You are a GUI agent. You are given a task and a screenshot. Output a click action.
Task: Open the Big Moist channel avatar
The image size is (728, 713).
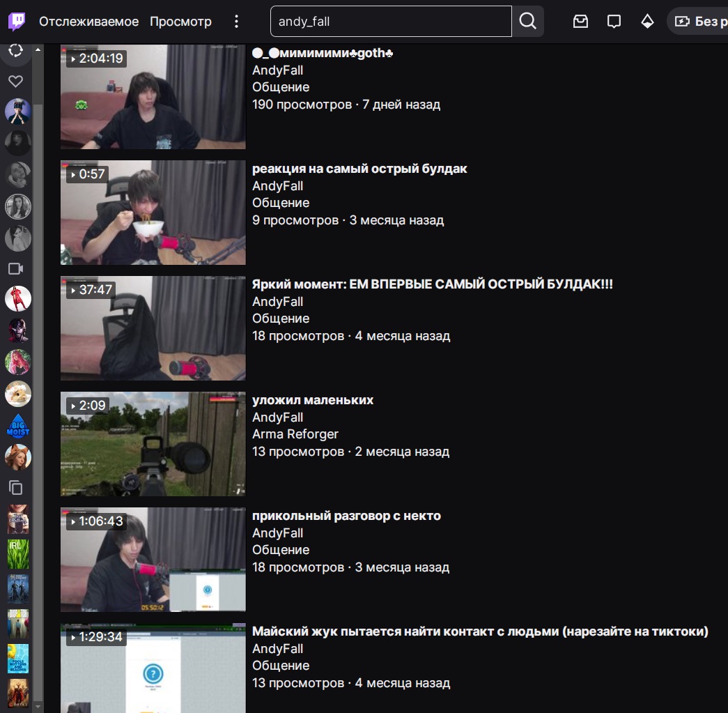click(x=18, y=425)
